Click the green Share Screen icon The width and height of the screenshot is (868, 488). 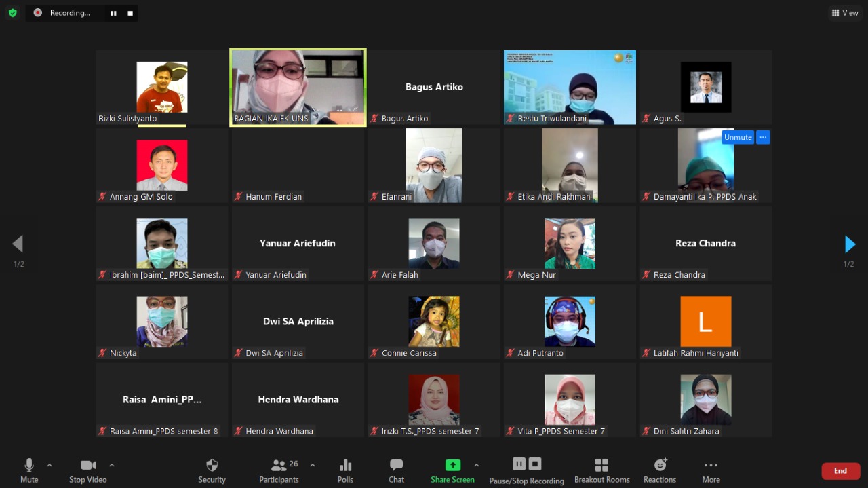click(452, 466)
